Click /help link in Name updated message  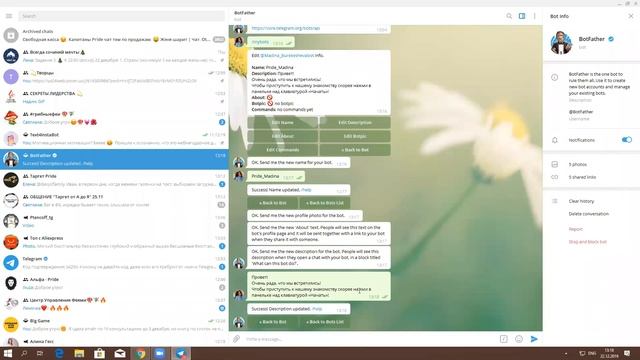tap(306, 190)
